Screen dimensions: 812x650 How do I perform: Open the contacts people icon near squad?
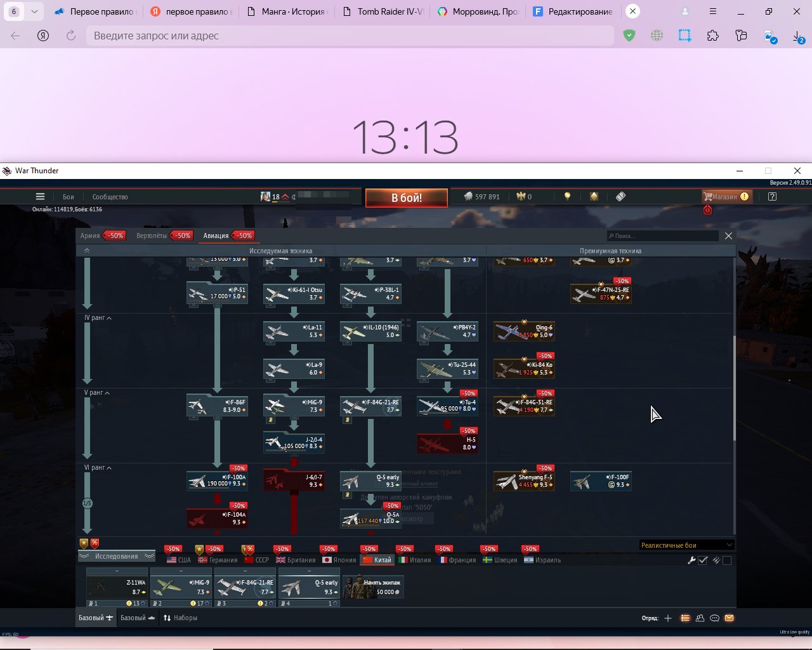(x=700, y=618)
